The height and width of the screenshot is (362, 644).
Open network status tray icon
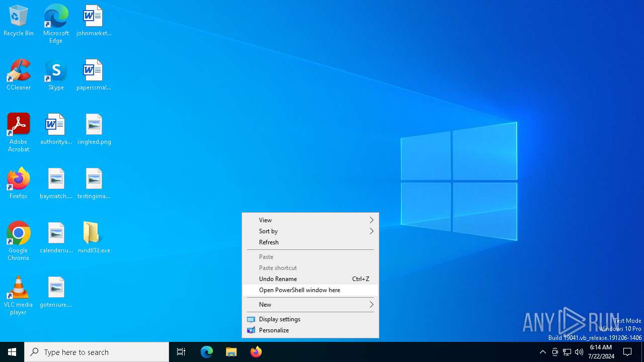point(567,352)
